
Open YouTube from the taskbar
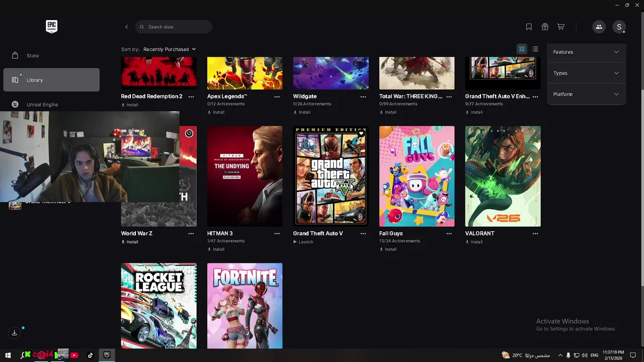pyautogui.click(x=74, y=355)
